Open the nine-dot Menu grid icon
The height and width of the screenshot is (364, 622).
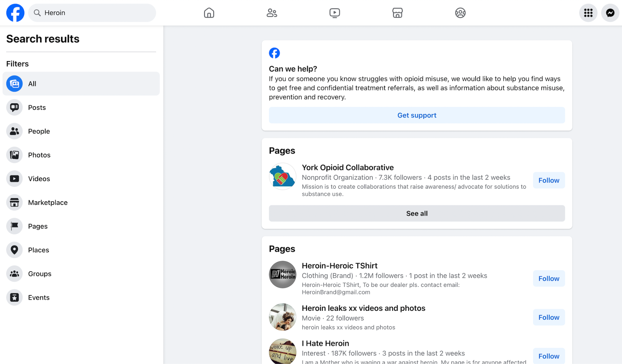click(x=588, y=13)
